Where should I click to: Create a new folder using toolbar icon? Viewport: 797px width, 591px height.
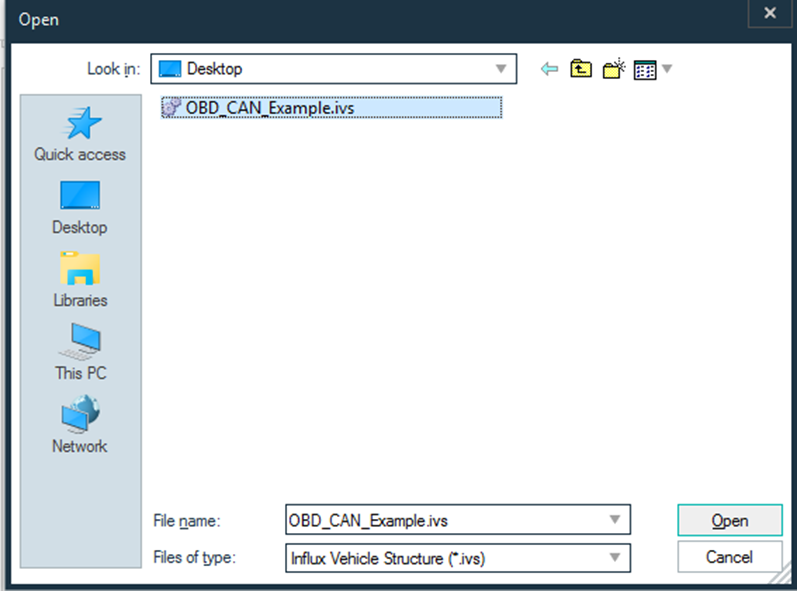click(612, 69)
